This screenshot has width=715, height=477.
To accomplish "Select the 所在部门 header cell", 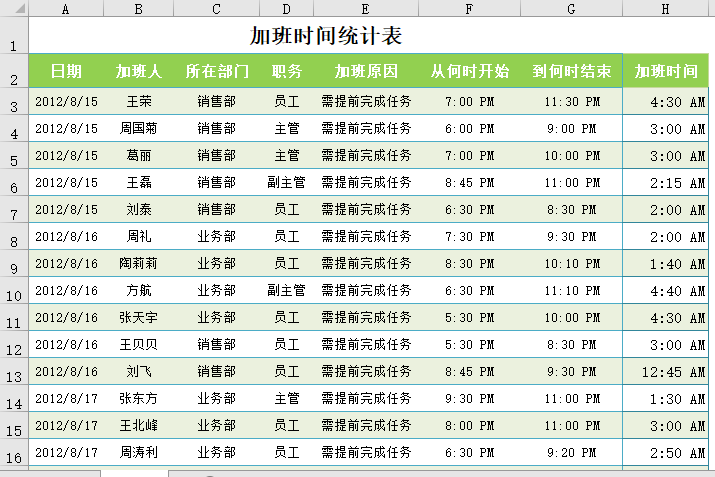I will click(x=216, y=72).
